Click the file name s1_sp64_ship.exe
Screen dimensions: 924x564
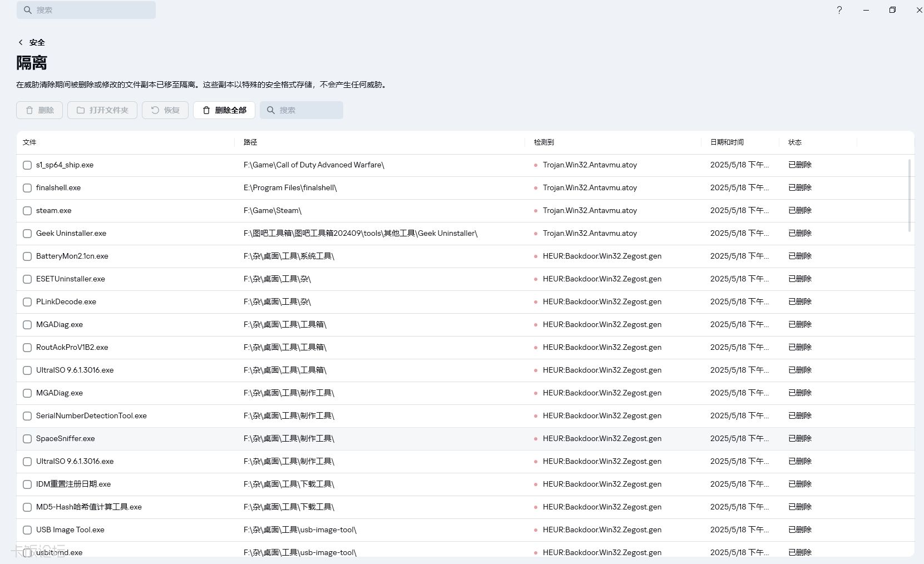pyautogui.click(x=65, y=165)
